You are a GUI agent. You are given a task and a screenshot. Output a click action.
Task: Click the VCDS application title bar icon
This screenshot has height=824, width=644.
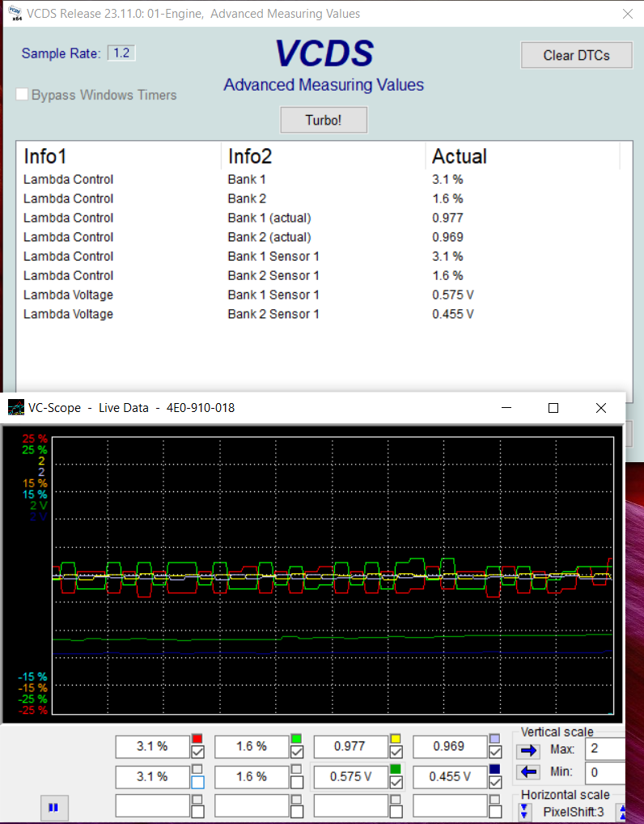(x=14, y=13)
